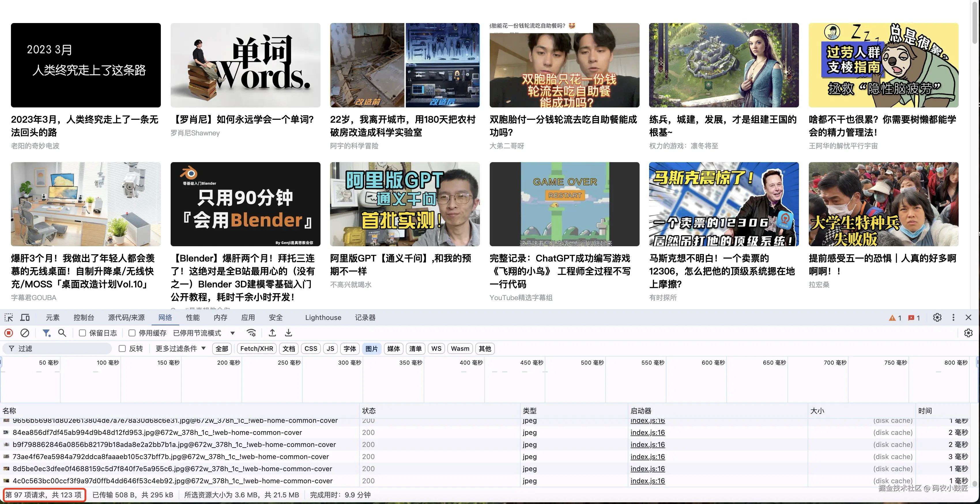Enable the 停用缓存 checkbox
Viewport: 980px width, 504px height.
coord(132,333)
